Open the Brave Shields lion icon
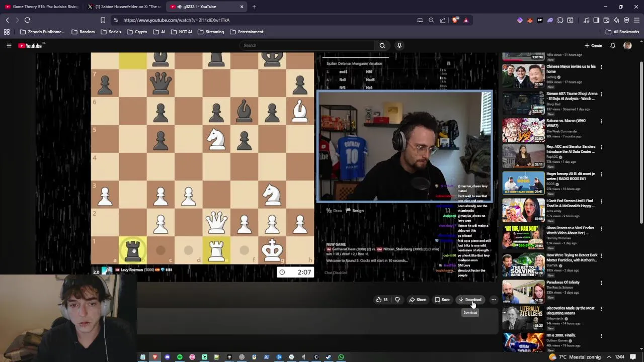Image resolution: width=644 pixels, height=362 pixels. point(455,20)
